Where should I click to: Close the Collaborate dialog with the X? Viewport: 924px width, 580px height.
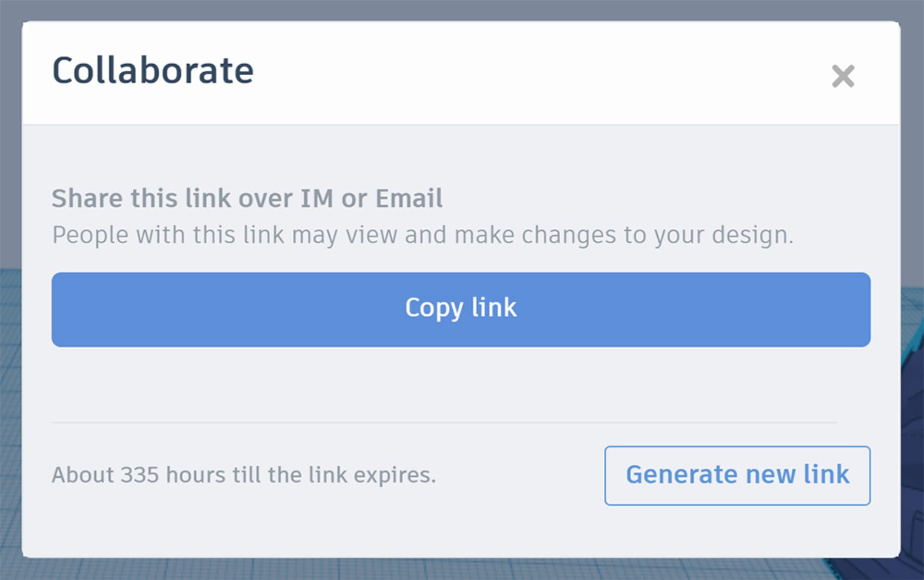[x=843, y=76]
